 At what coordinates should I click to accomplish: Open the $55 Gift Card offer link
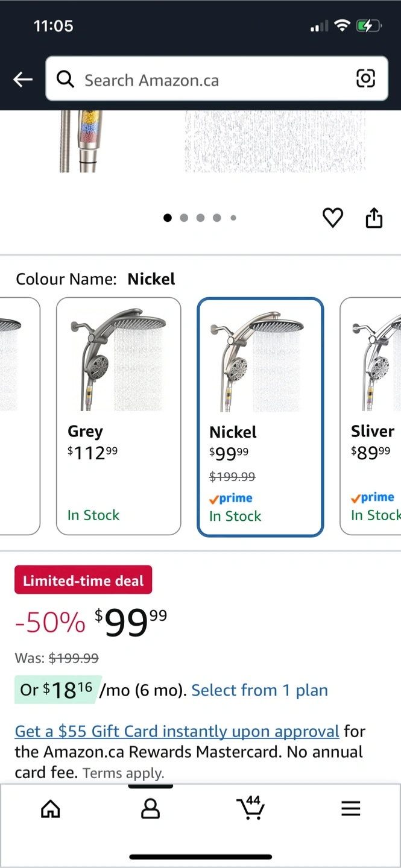tap(177, 731)
